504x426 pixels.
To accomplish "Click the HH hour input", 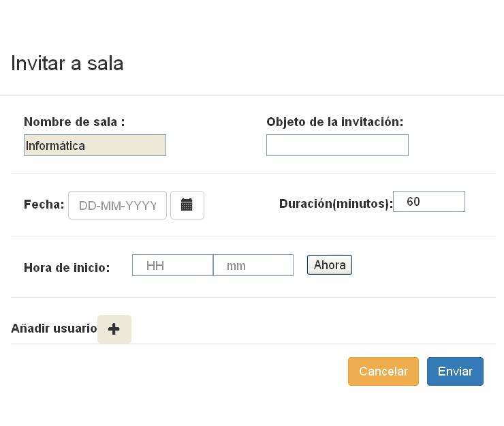I will coord(172,265).
